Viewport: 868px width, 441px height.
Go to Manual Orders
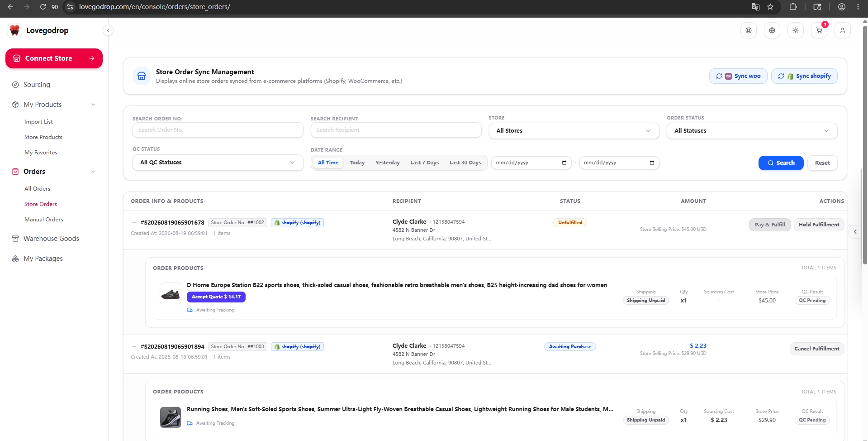(x=44, y=220)
